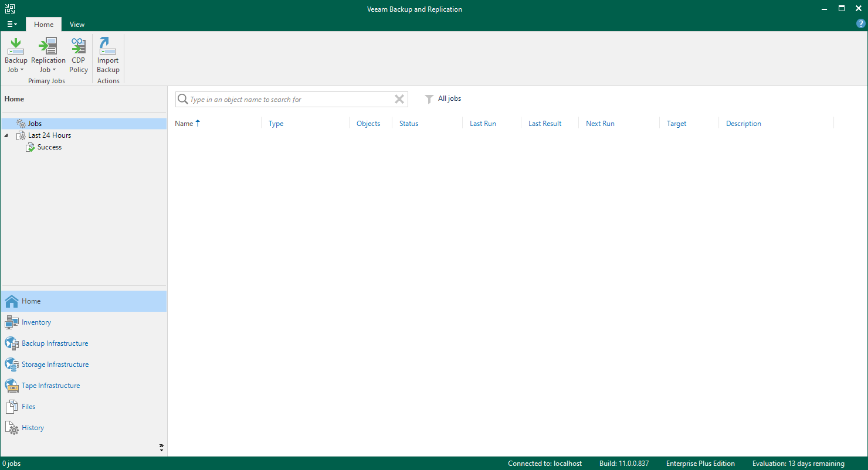The width and height of the screenshot is (868, 470).
Task: Switch to the Home ribbon tab
Action: click(x=43, y=25)
